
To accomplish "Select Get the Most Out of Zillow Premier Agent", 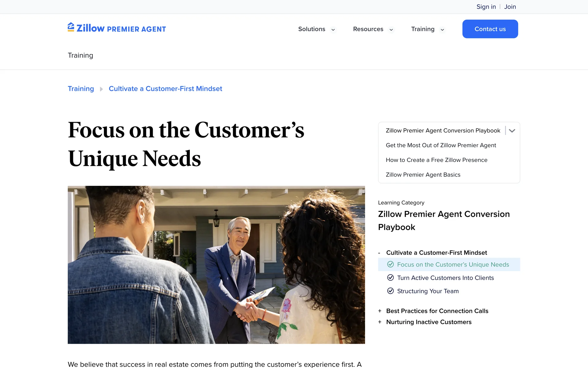I will tap(441, 145).
